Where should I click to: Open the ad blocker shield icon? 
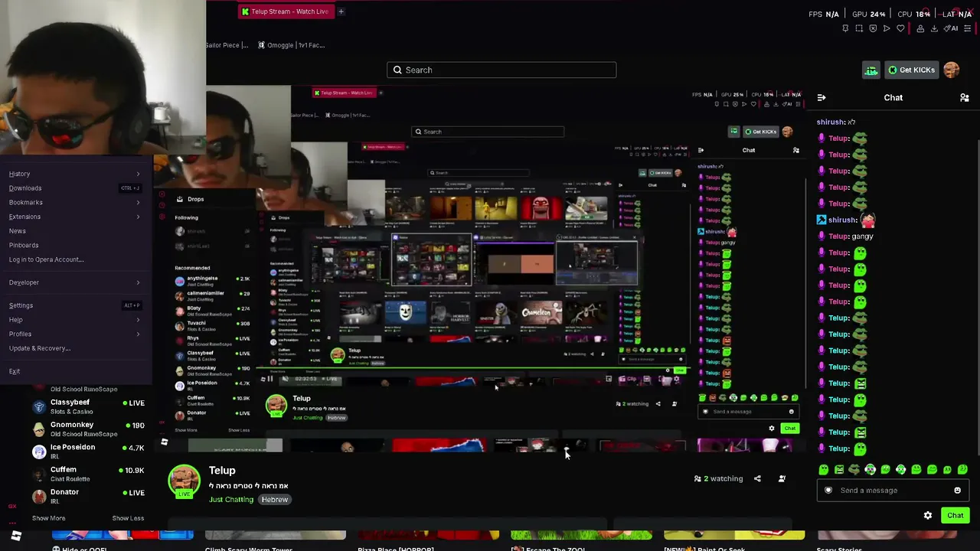point(873,28)
